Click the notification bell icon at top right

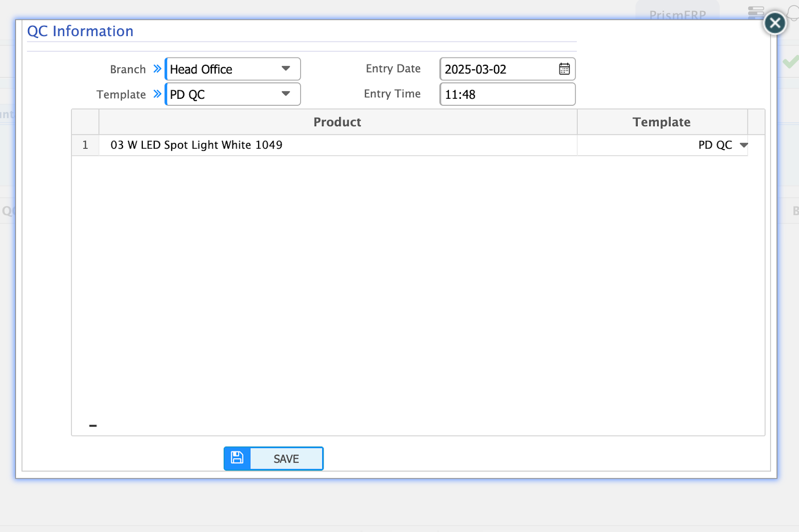point(793,12)
